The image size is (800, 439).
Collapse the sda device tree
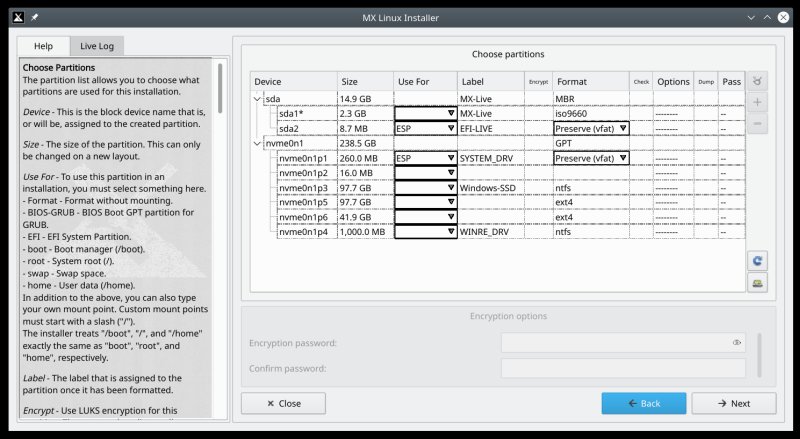257,99
